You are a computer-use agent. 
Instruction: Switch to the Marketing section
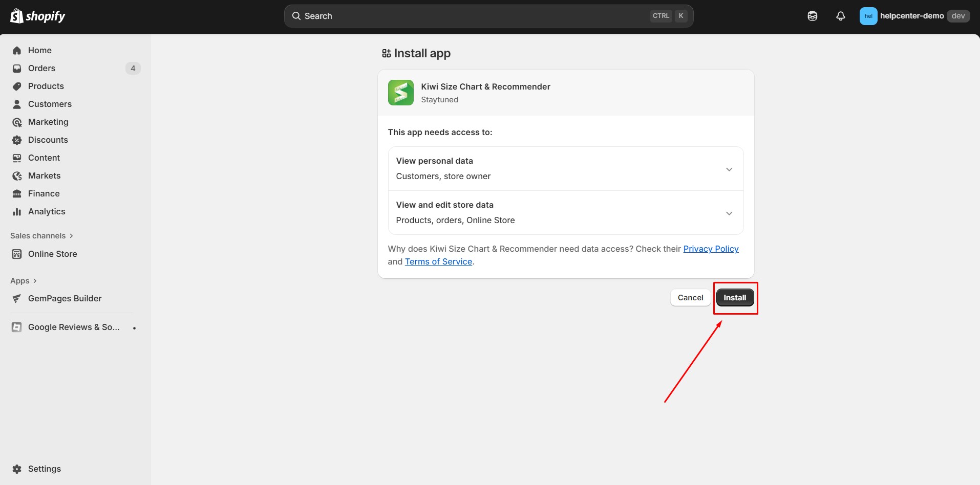tap(48, 122)
